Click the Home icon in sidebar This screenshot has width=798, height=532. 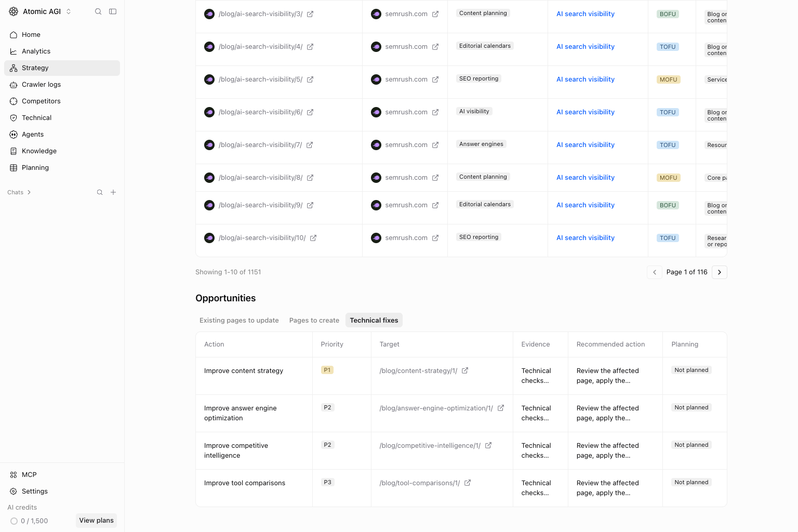tap(14, 35)
